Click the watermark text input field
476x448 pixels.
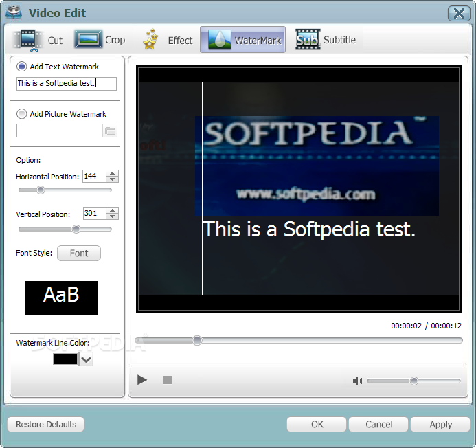click(x=67, y=84)
